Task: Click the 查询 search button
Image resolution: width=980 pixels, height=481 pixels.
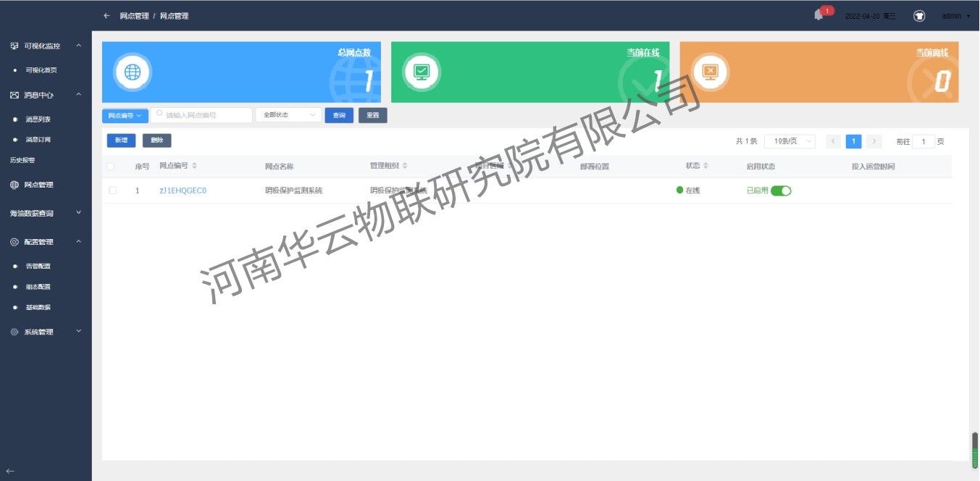Action: pos(339,115)
